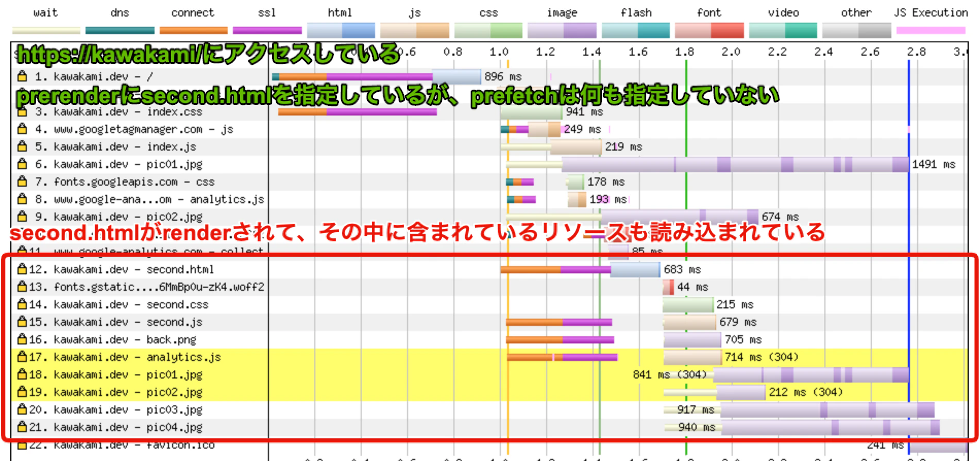This screenshot has width=980, height=461.
Task: Click the connect legend orange bar
Action: (194, 30)
